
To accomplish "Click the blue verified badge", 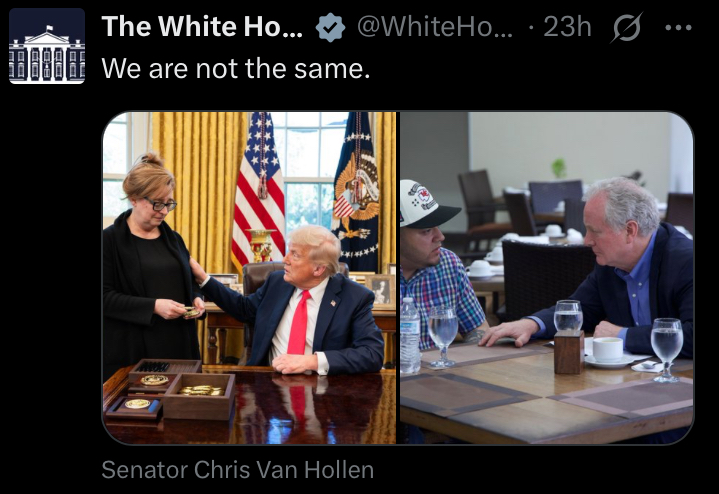I will click(x=330, y=28).
